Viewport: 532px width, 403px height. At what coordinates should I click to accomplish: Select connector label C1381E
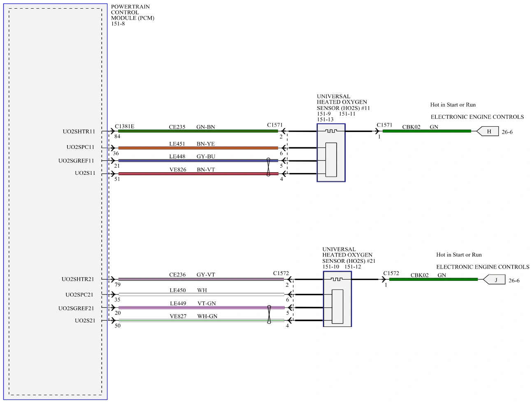point(124,127)
